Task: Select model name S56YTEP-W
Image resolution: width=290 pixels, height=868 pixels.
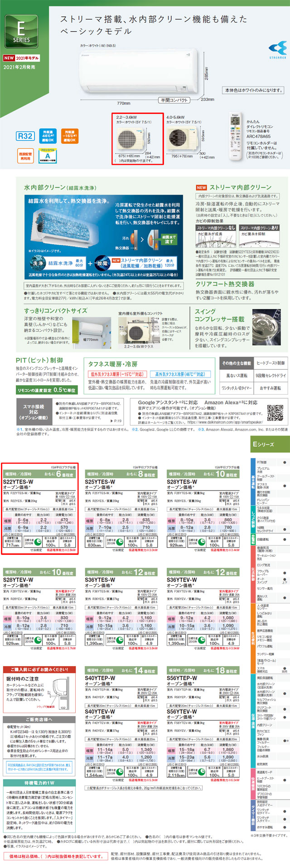Action: coord(182,678)
